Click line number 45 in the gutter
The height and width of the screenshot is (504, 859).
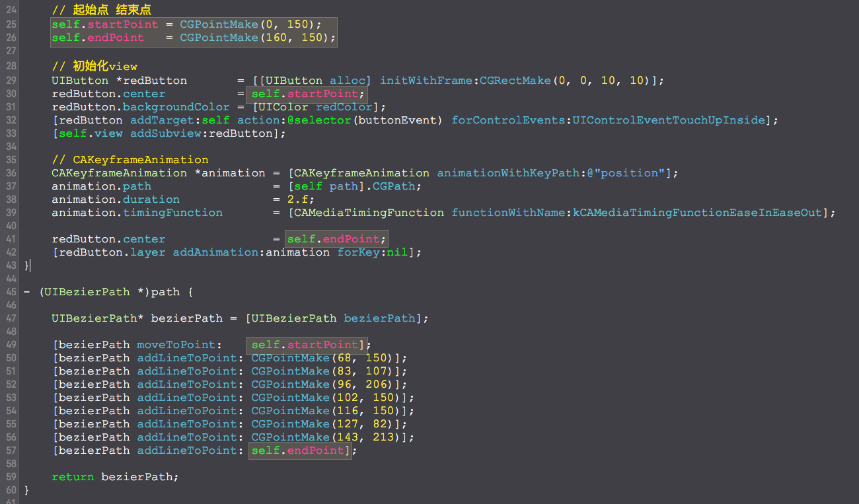pos(11,292)
